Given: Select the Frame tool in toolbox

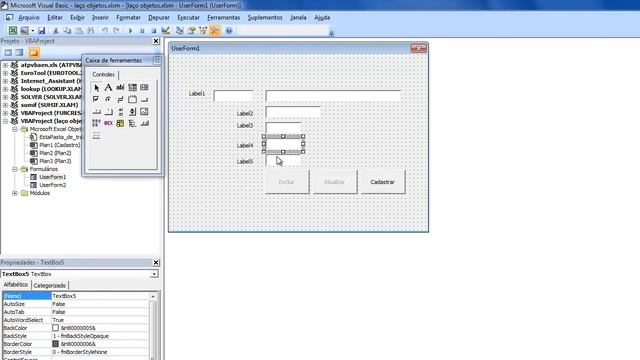Looking at the screenshot, I should 132,99.
